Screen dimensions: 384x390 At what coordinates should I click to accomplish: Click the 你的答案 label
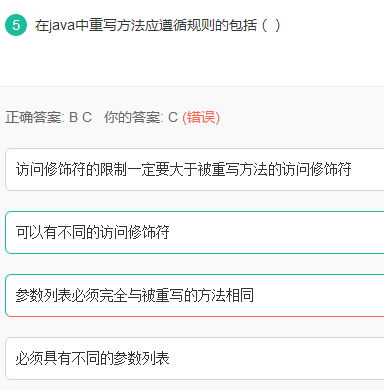tap(133, 117)
